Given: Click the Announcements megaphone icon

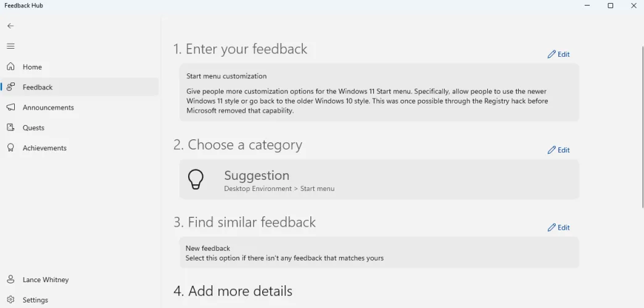Looking at the screenshot, I should pos(10,107).
